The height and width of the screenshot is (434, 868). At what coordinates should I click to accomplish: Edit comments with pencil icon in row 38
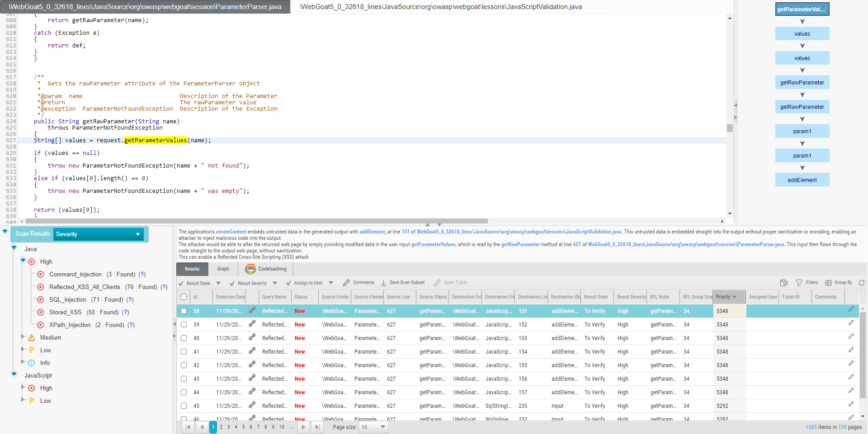click(x=851, y=310)
